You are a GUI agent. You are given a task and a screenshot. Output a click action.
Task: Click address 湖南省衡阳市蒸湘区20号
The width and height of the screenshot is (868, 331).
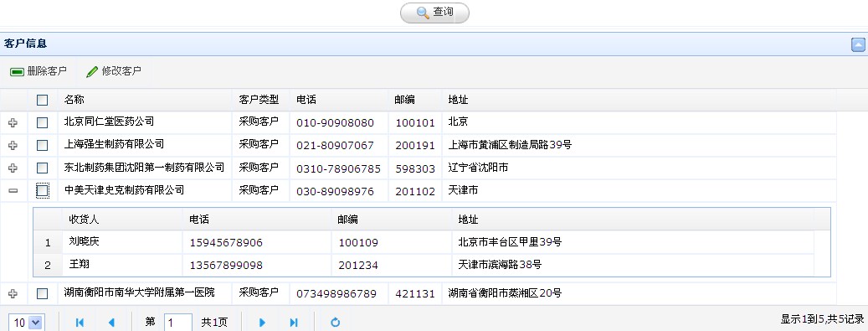[x=505, y=293]
